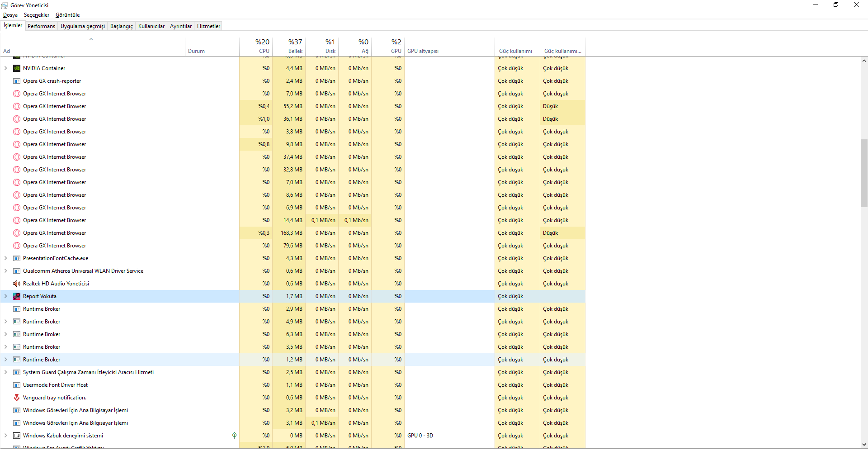Switch to the Başlangıç tab
Image resolution: width=868 pixels, height=451 pixels.
(122, 26)
